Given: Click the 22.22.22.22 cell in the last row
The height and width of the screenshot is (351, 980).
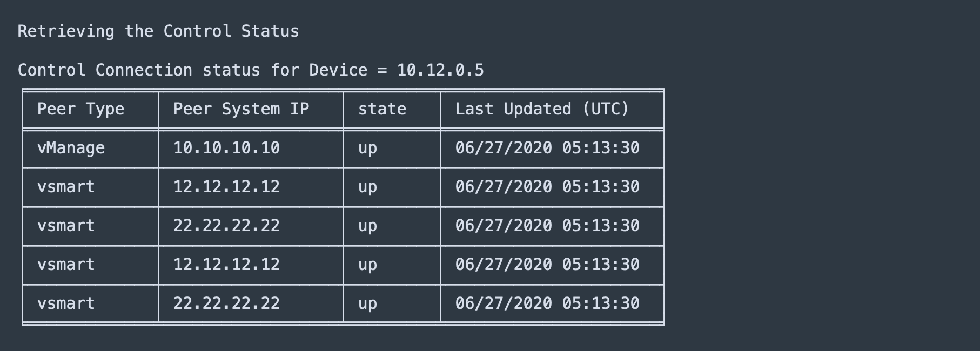Looking at the screenshot, I should pyautogui.click(x=226, y=303).
